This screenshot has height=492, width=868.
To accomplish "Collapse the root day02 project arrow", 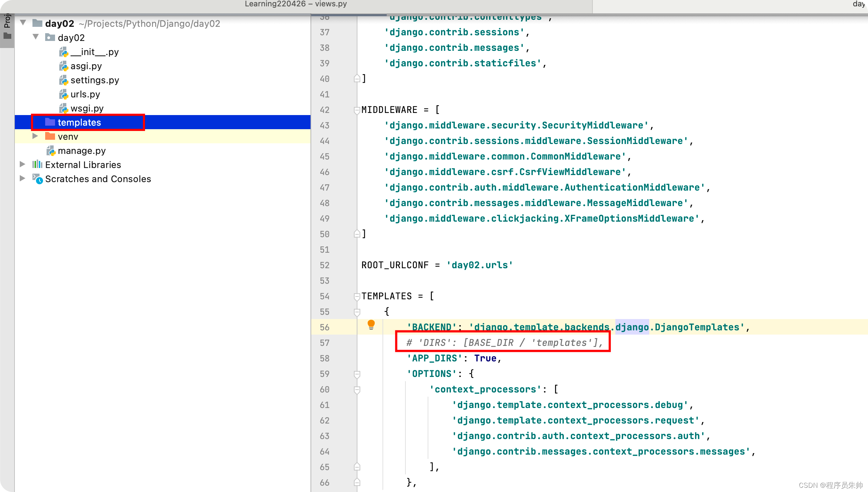I will (x=23, y=23).
